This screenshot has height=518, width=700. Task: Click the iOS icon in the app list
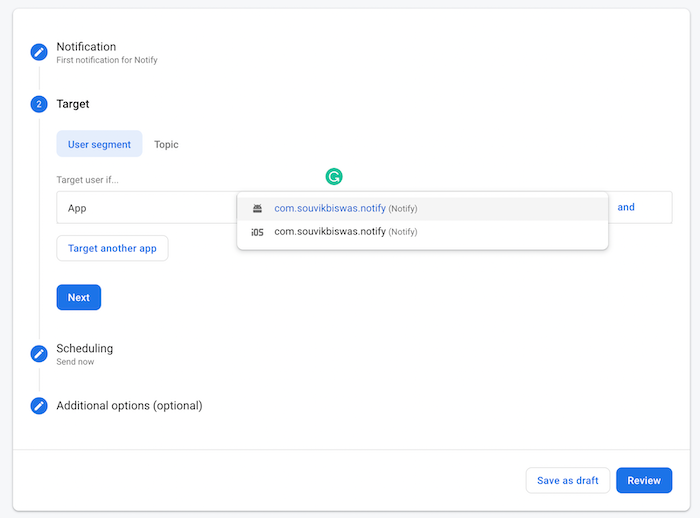257,232
